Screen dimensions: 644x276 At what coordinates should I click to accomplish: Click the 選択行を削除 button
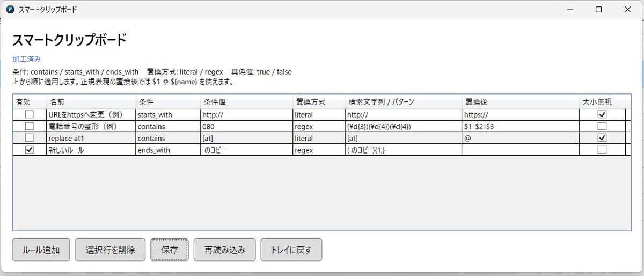(x=110, y=250)
